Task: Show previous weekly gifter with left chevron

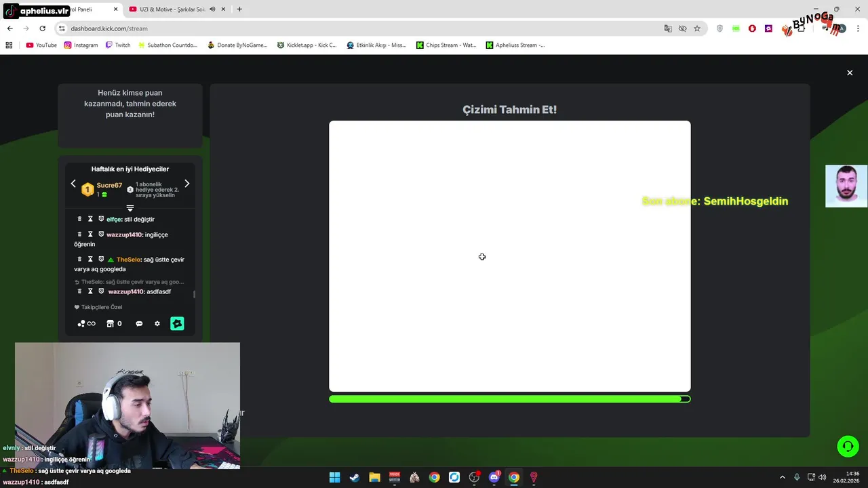Action: 73,184
